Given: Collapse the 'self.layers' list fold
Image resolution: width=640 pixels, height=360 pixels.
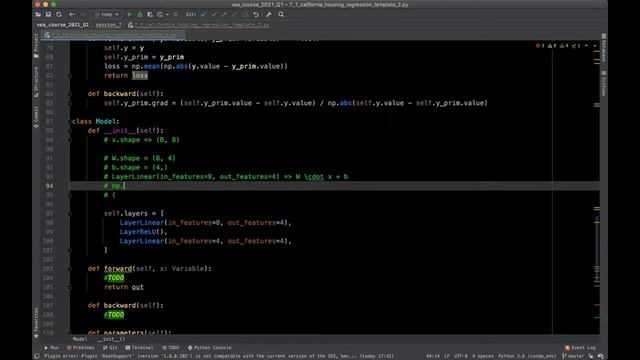Looking at the screenshot, I should pos(70,213).
